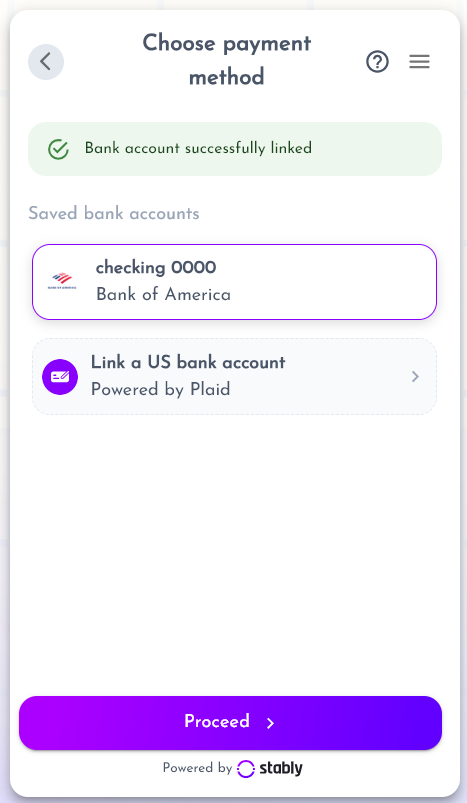Click the stably wordmark text
The height and width of the screenshot is (803, 467).
[281, 769]
